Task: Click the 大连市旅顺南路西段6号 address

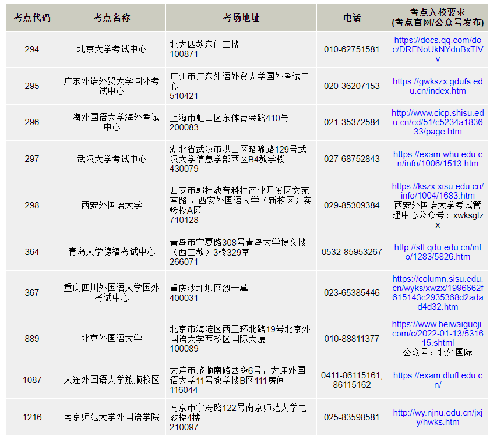Action: (x=238, y=380)
